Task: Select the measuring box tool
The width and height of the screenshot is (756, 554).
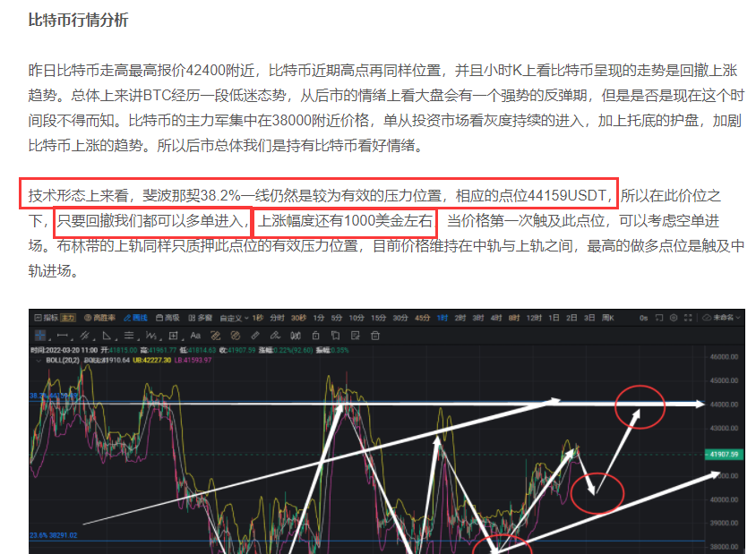Action: [173, 336]
